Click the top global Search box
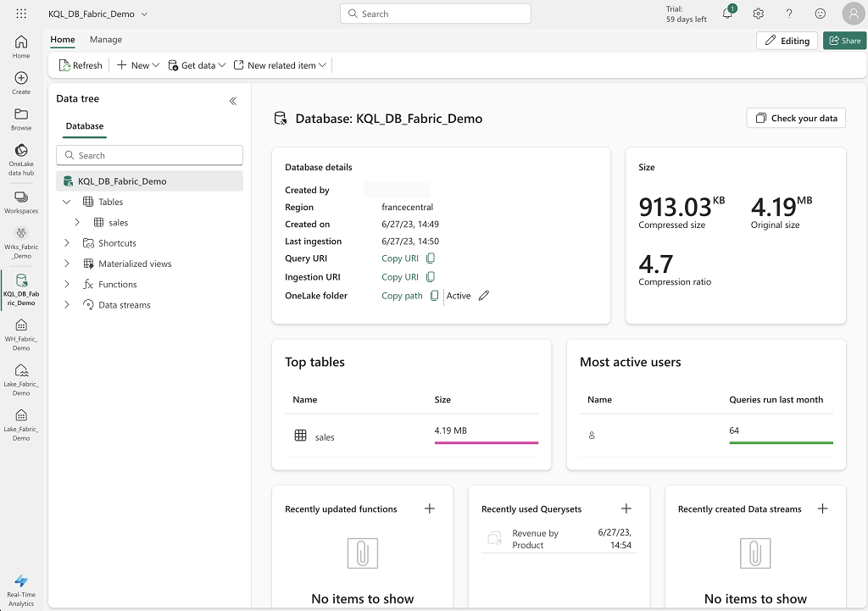 435,14
